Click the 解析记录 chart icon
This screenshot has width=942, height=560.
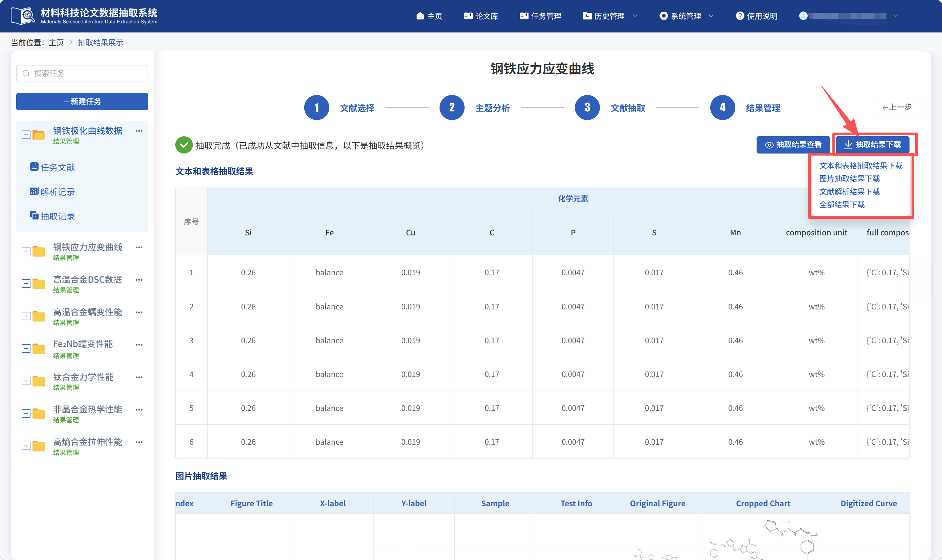tap(34, 191)
